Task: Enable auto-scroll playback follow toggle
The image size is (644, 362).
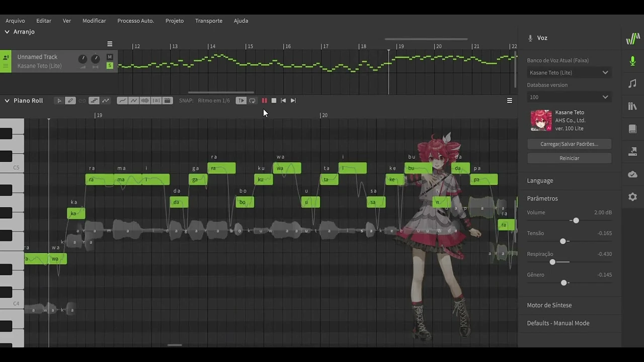Action: (x=241, y=101)
